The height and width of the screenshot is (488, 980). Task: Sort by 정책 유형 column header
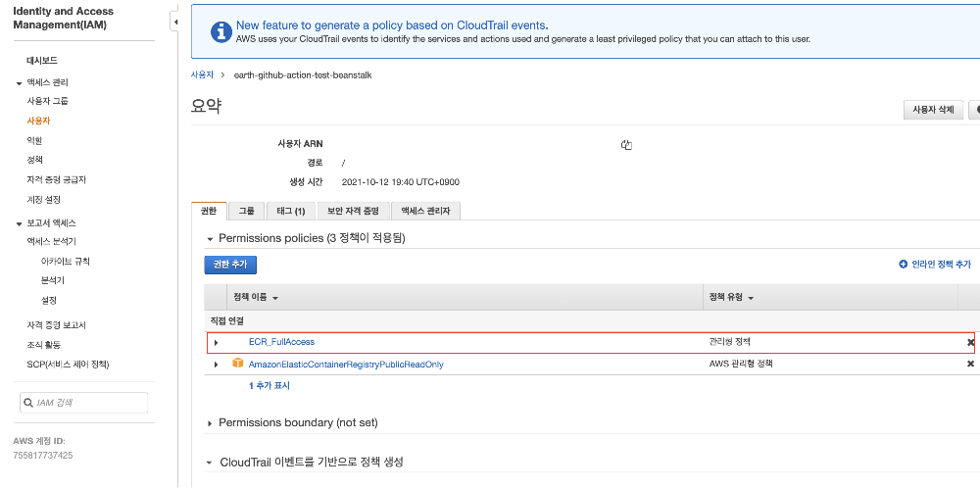[x=731, y=298]
